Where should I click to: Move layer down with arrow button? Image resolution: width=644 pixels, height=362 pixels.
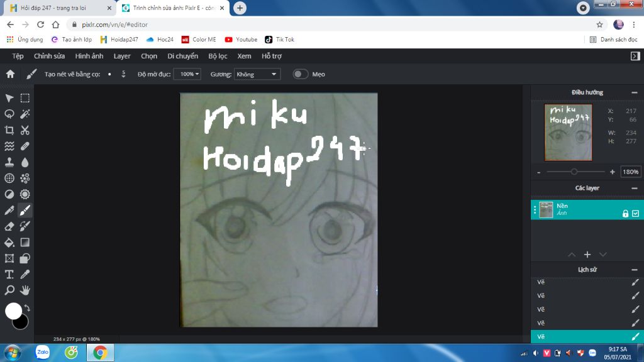point(603,255)
